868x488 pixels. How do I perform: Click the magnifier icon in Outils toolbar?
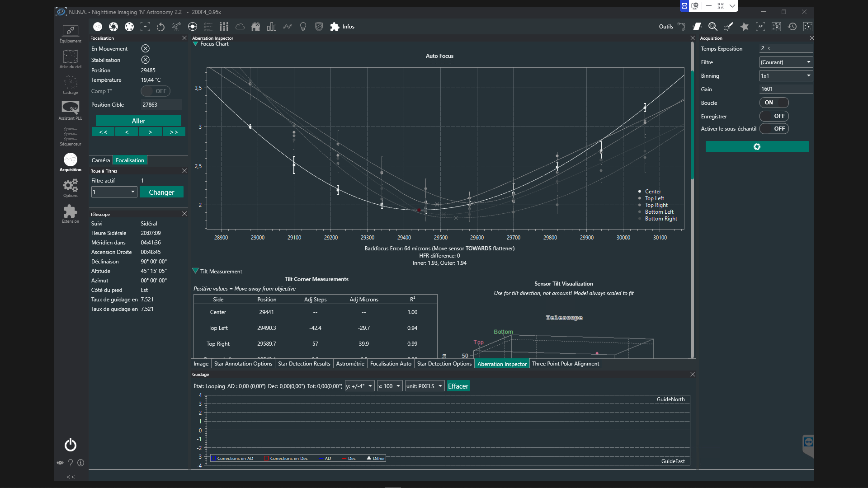tap(713, 27)
